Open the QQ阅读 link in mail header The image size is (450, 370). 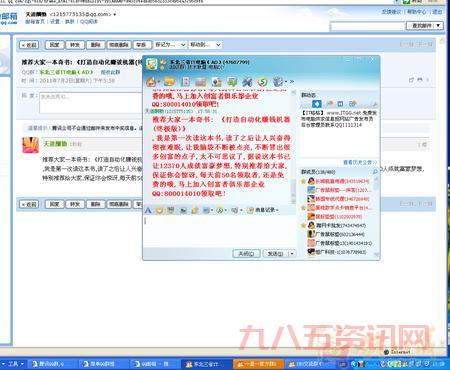pos(89,22)
